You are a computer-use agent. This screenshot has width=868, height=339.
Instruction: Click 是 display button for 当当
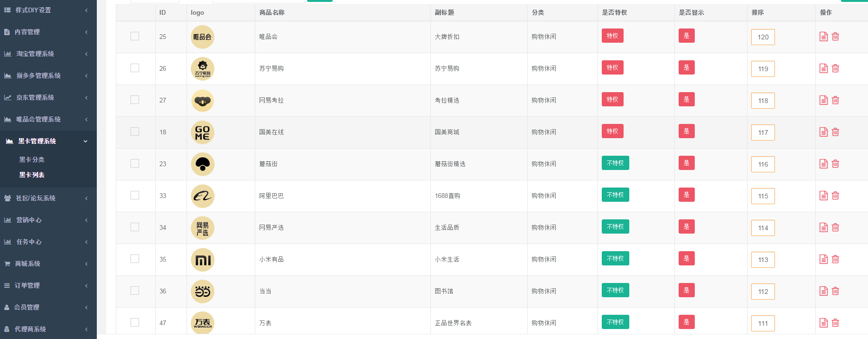click(686, 290)
